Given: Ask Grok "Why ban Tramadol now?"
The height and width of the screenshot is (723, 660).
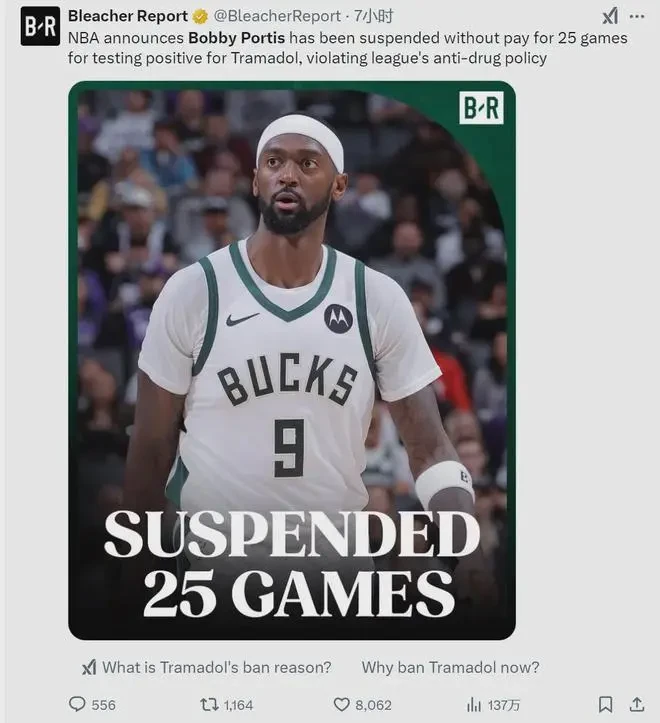Looking at the screenshot, I should point(450,667).
